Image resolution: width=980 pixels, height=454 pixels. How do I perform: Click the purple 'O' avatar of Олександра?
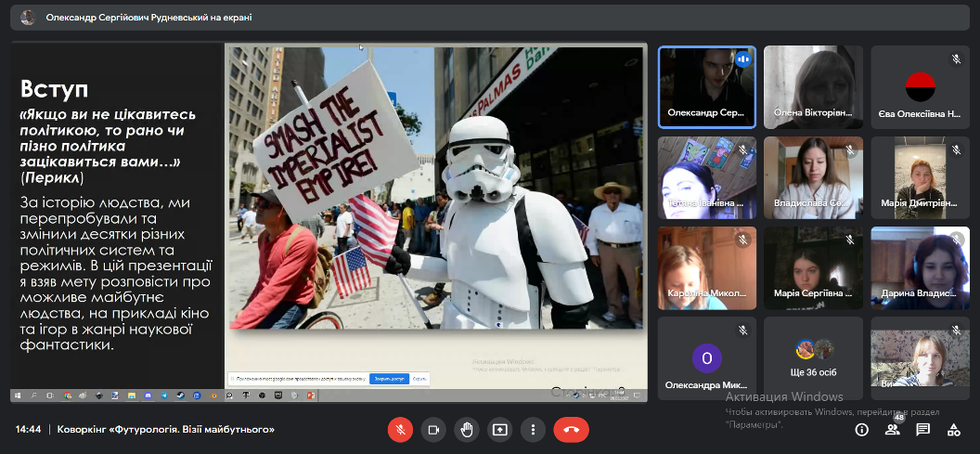tap(706, 357)
